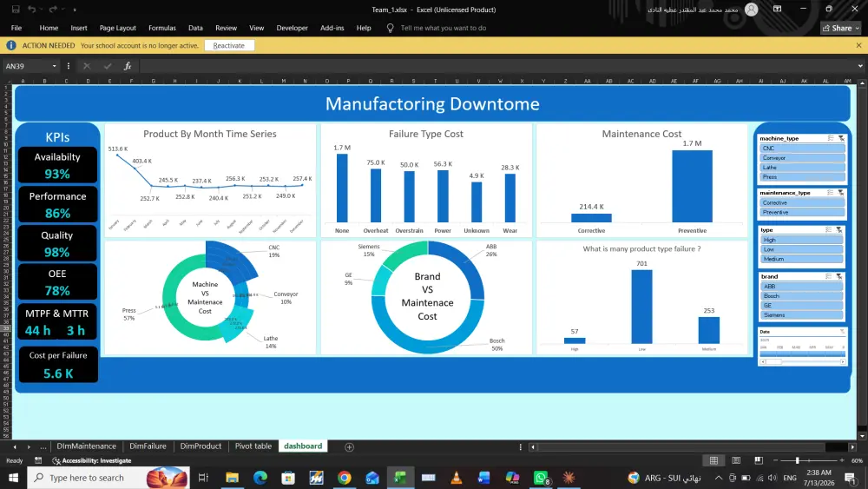868x489 pixels.
Task: Open File Explorer from taskbar
Action: 232,478
